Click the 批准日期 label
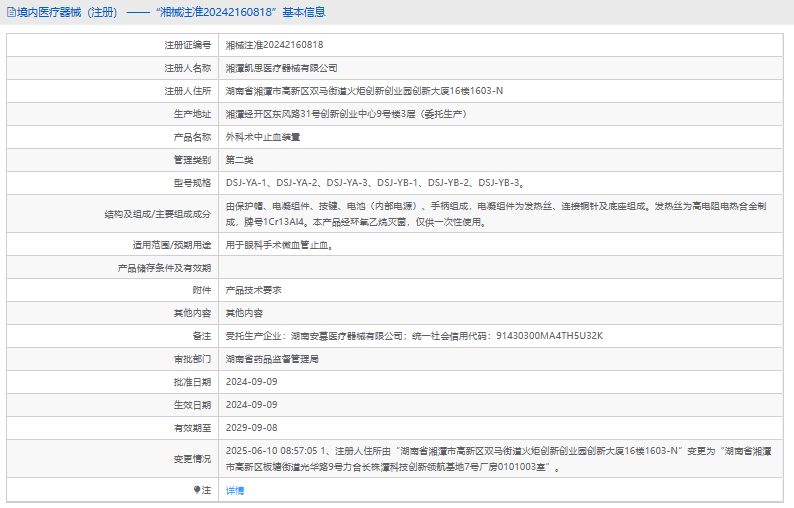 pyautogui.click(x=192, y=382)
